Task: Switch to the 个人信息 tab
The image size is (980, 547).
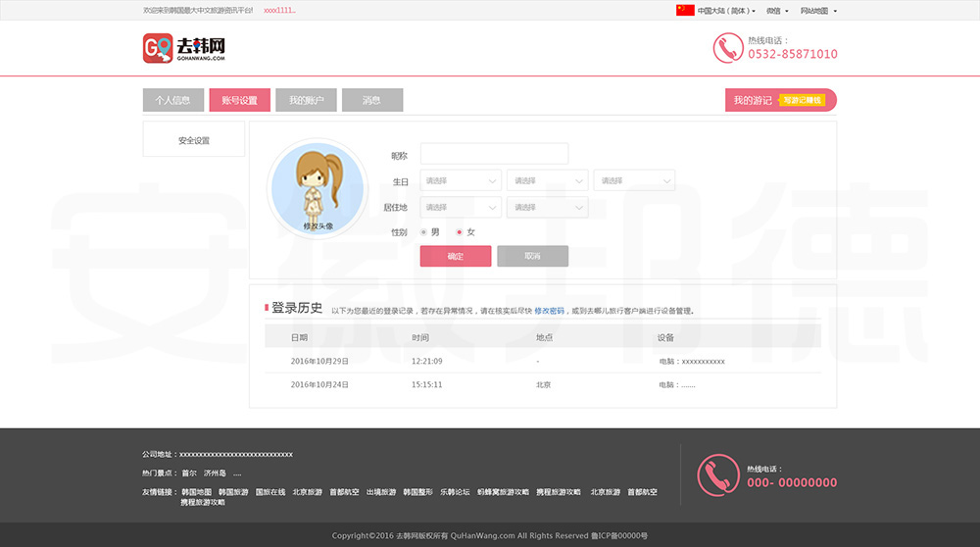Action: point(172,100)
